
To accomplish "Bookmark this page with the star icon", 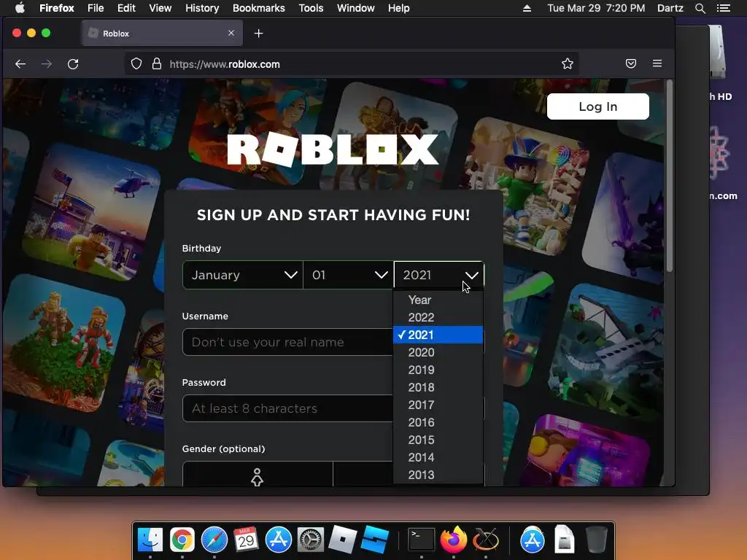I will coord(567,64).
